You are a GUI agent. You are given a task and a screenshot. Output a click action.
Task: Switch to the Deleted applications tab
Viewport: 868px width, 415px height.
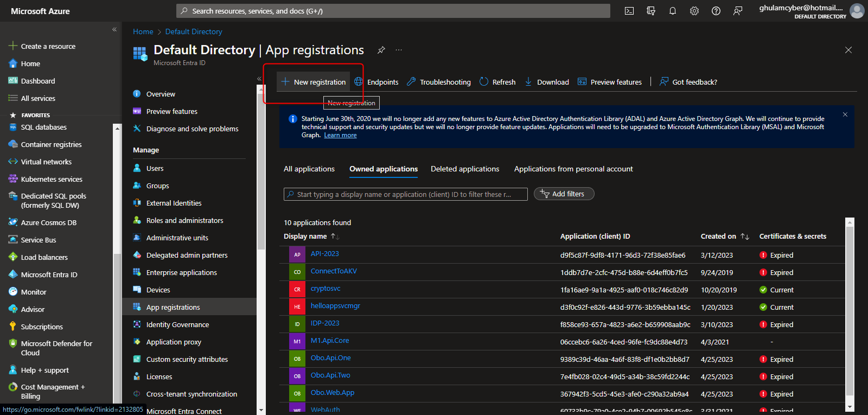pyautogui.click(x=465, y=169)
